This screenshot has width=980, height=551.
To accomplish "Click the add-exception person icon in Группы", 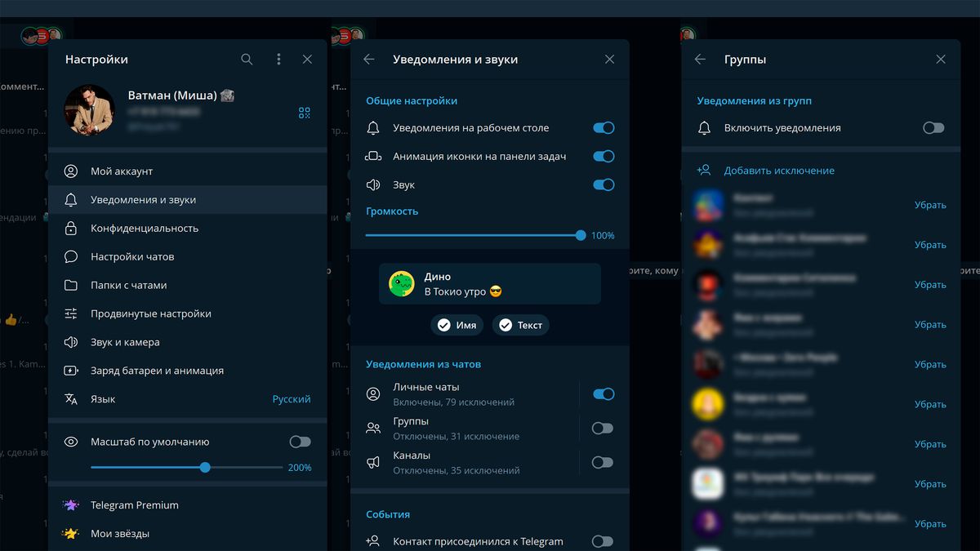I will tap(704, 170).
